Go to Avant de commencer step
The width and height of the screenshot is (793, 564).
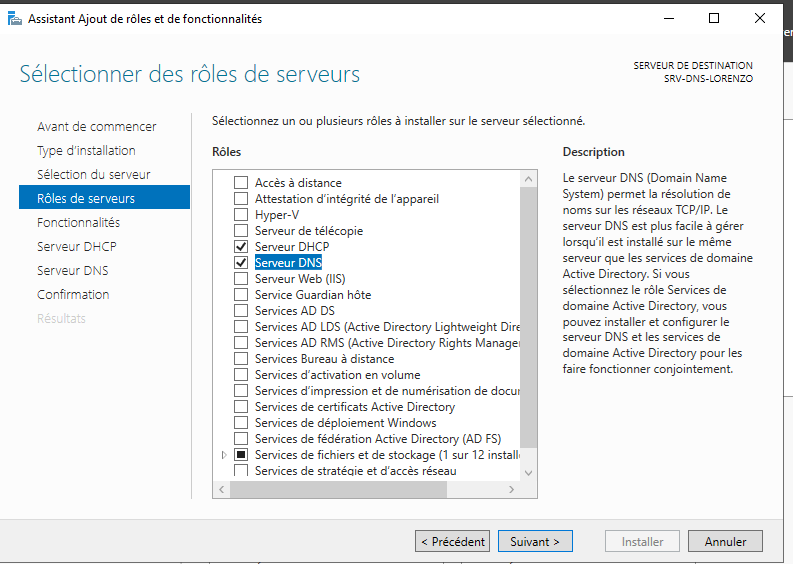(x=96, y=127)
